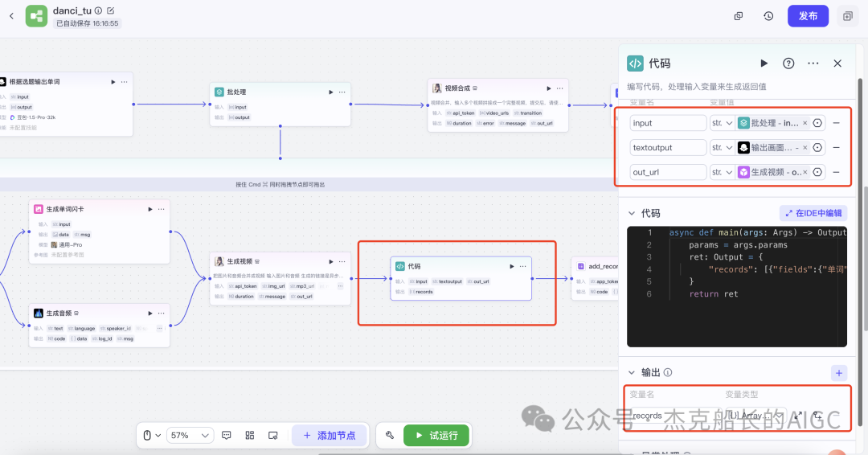The height and width of the screenshot is (455, 868).
Task: Open code with 在IDE中编辑
Action: coord(813,213)
